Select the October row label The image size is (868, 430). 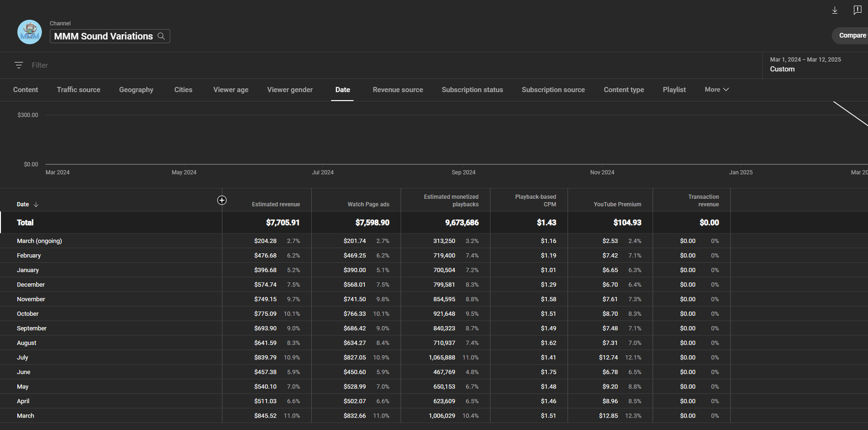[28, 314]
